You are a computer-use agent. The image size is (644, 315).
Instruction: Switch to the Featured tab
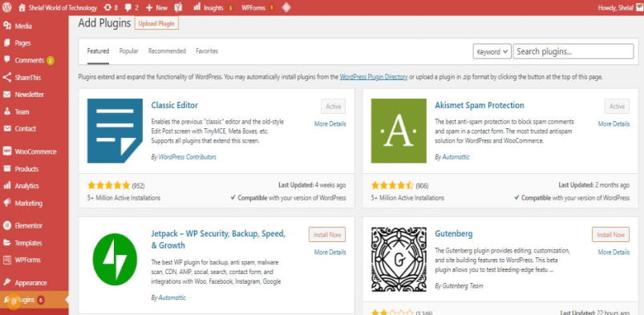click(x=98, y=51)
